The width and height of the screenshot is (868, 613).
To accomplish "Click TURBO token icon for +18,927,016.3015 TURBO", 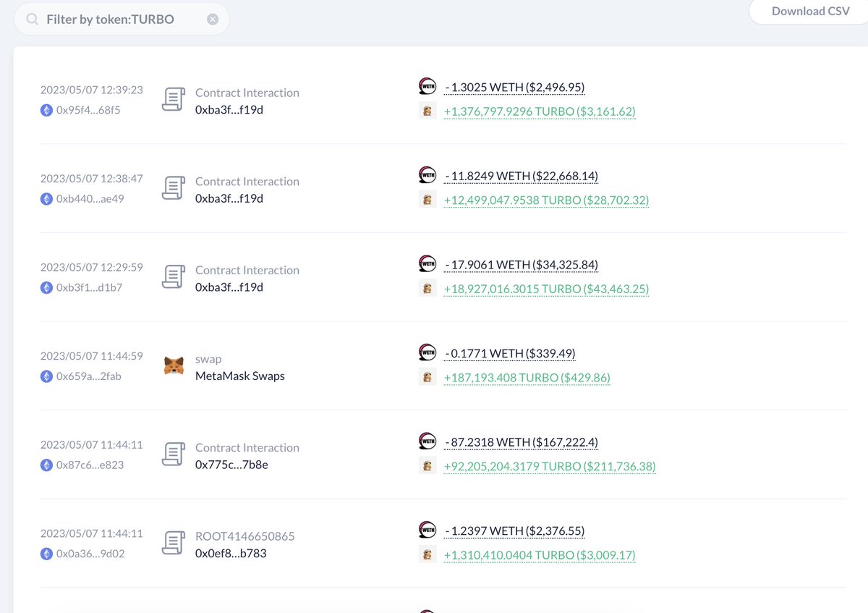I will coord(427,289).
